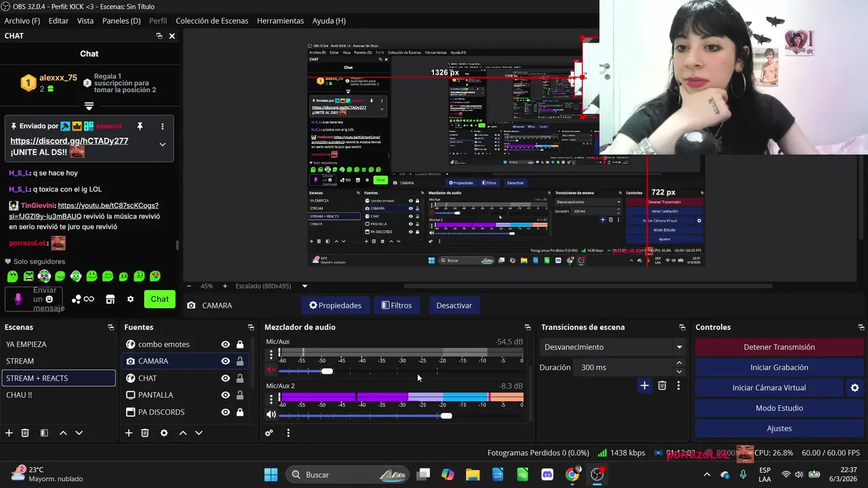Undock the Mezclador de audio panel
The height and width of the screenshot is (488, 868).
(528, 327)
